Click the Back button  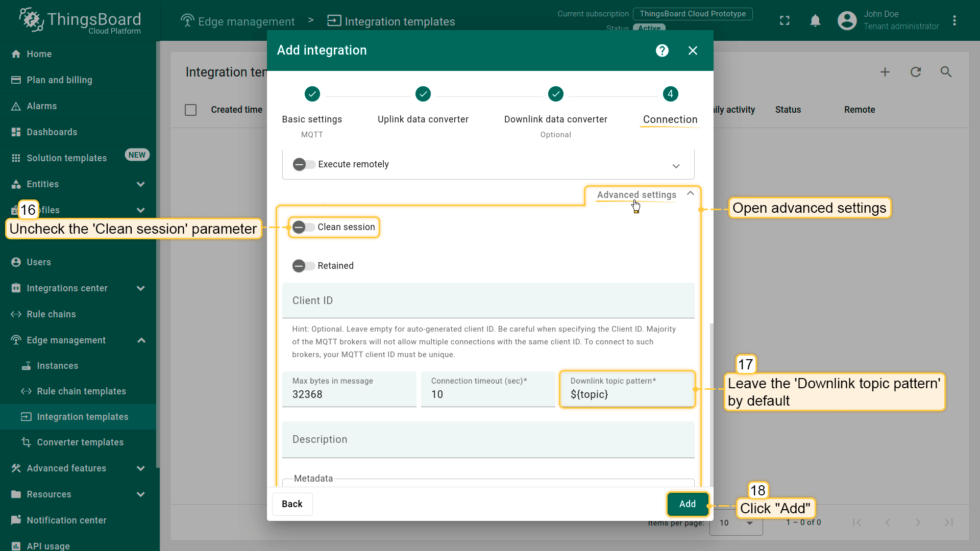292,504
